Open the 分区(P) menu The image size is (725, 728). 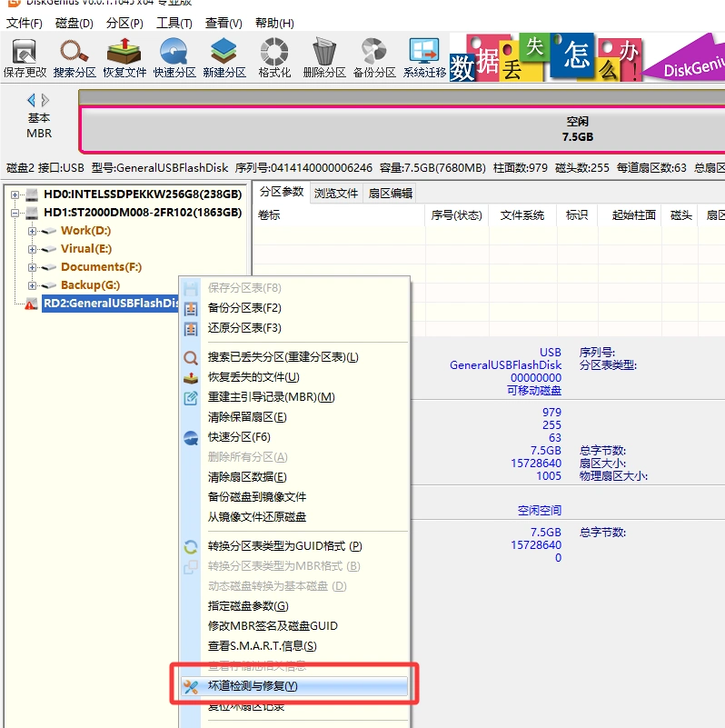point(124,24)
